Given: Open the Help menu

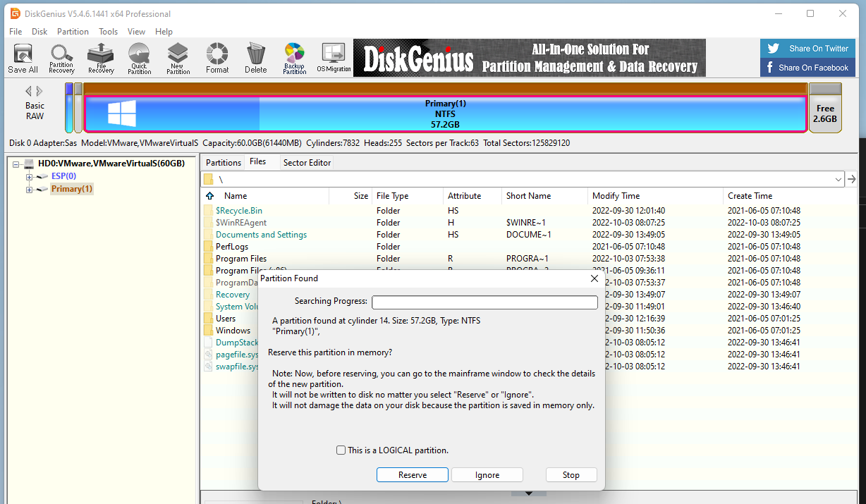Looking at the screenshot, I should point(164,32).
